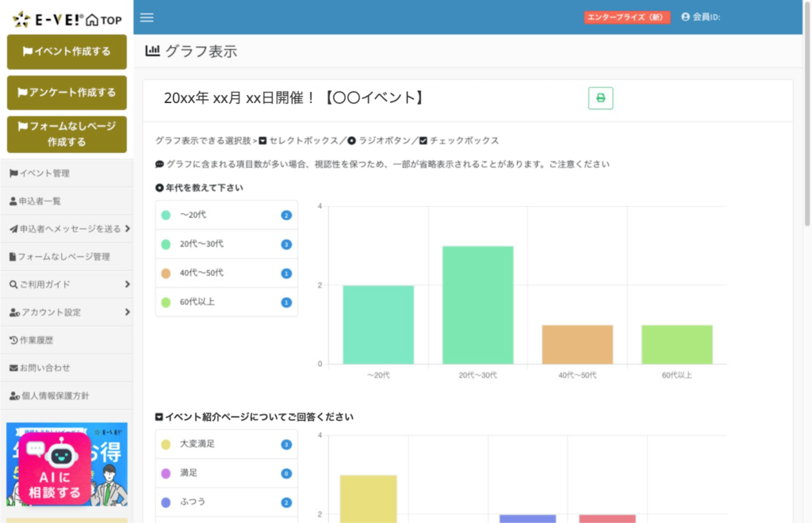
Task: Click the magnifier icon next to ご利用ガイド
Action: coord(11,284)
